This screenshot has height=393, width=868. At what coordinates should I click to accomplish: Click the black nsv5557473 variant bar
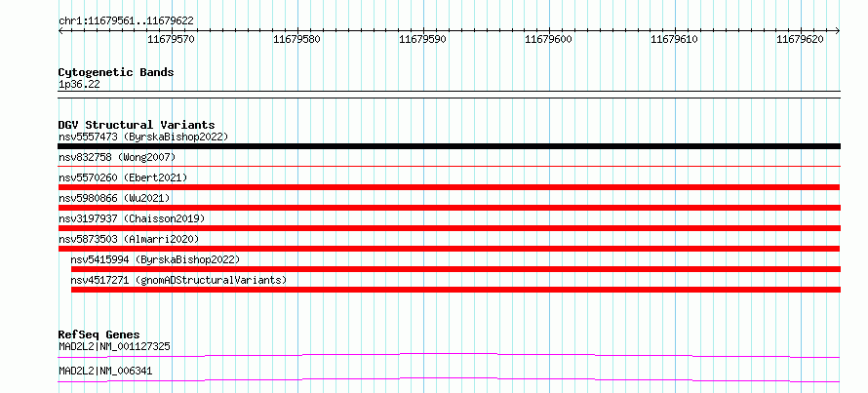coord(449,146)
